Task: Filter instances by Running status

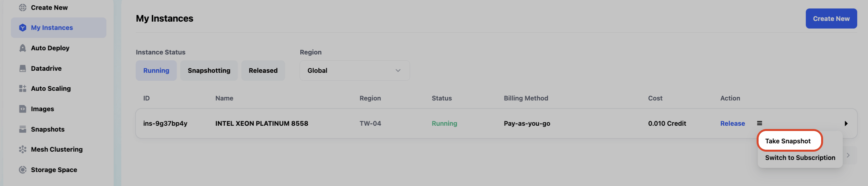Action: pos(156,71)
